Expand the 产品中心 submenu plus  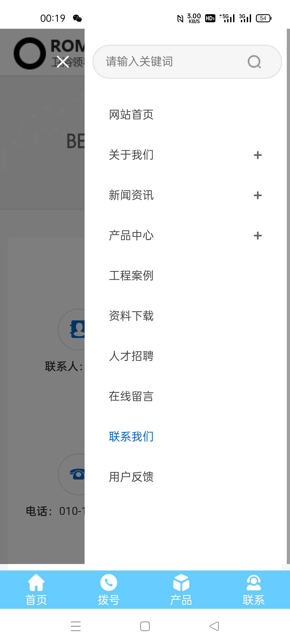point(258,236)
